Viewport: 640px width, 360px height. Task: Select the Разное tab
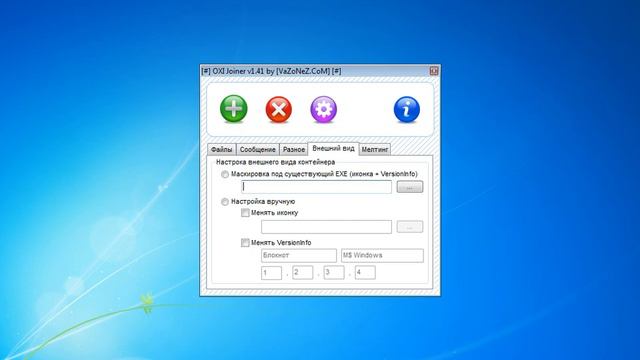point(294,149)
